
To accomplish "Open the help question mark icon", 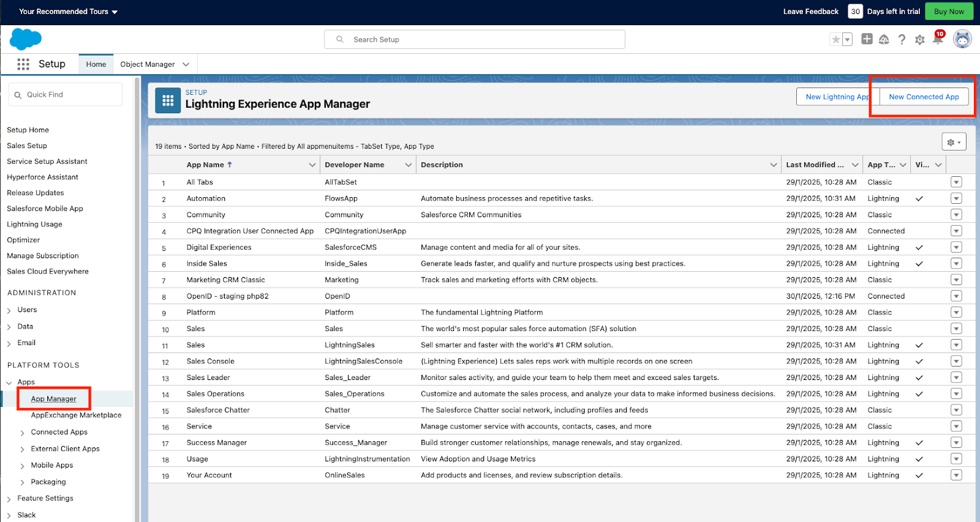I will tap(902, 40).
